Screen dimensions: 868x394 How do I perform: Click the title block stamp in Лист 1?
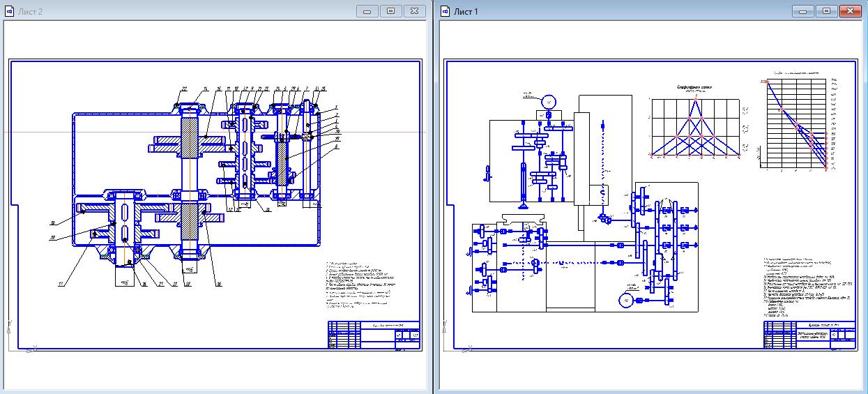coord(809,335)
